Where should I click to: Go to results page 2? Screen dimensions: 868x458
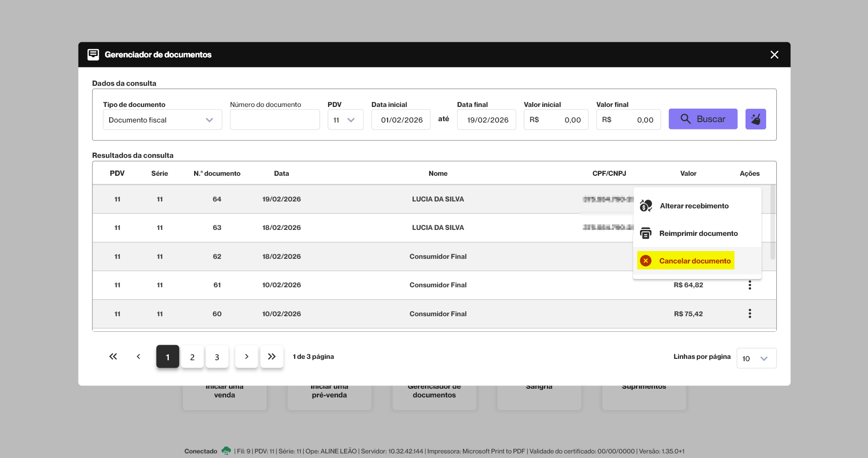pyautogui.click(x=192, y=357)
